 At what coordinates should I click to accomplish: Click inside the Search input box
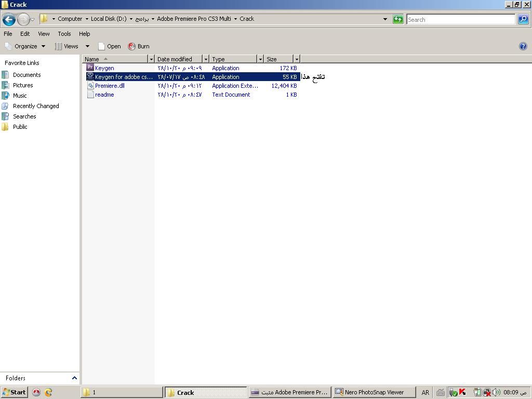tap(460, 19)
